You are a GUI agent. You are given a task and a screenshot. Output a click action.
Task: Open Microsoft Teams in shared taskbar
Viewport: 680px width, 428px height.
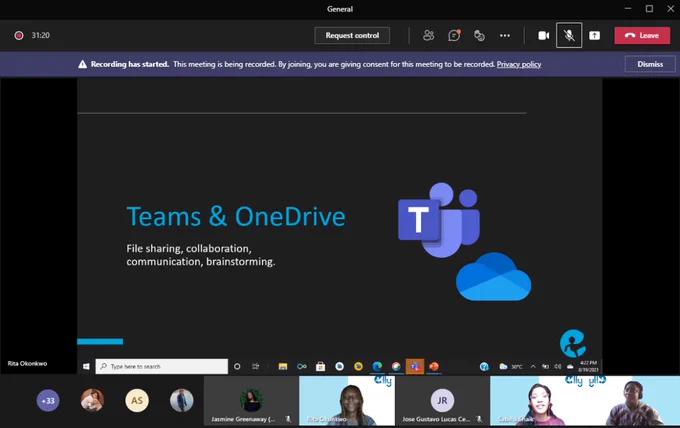click(415, 366)
